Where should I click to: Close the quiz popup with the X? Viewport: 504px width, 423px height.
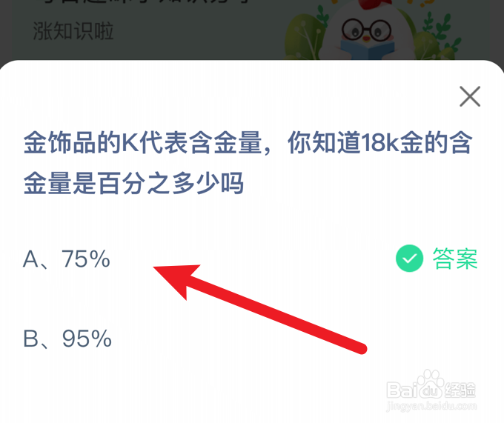(x=470, y=96)
